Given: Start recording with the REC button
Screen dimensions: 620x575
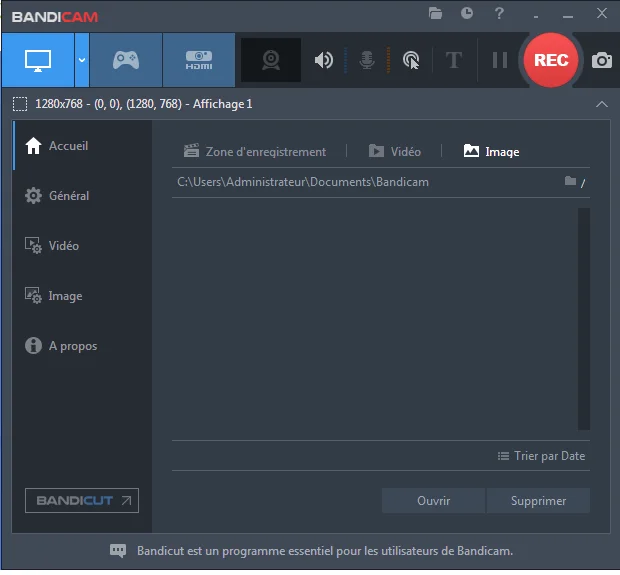Looking at the screenshot, I should point(551,60).
